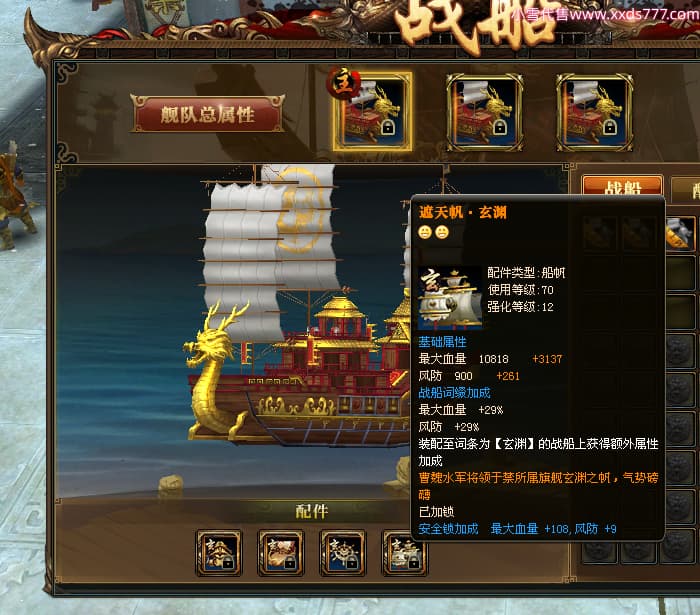Pick the sail item in inventory grid

tap(681, 233)
